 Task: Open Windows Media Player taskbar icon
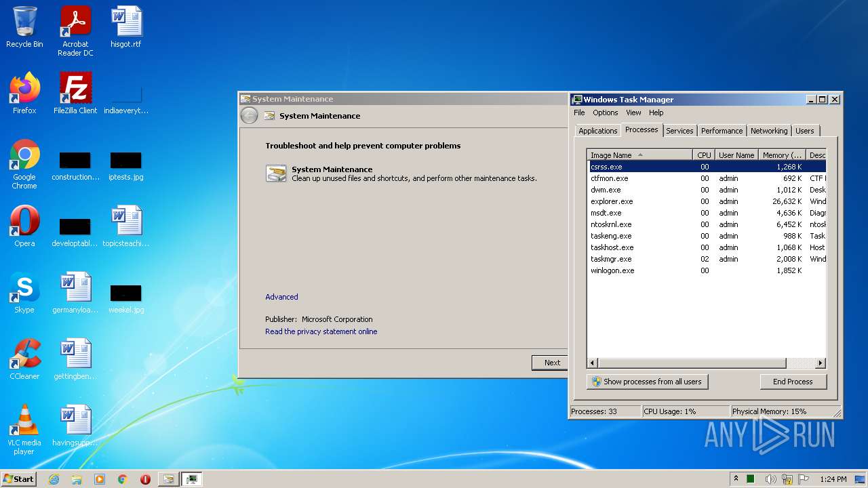click(100, 479)
